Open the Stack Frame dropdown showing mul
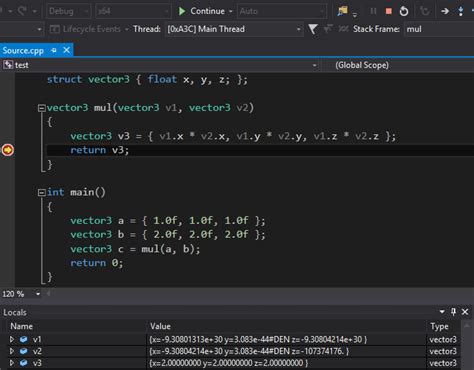This screenshot has height=370, width=474. tap(439, 29)
